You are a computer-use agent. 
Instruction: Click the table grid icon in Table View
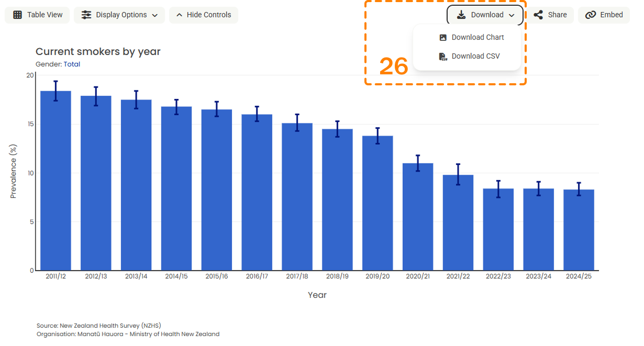[x=18, y=15]
